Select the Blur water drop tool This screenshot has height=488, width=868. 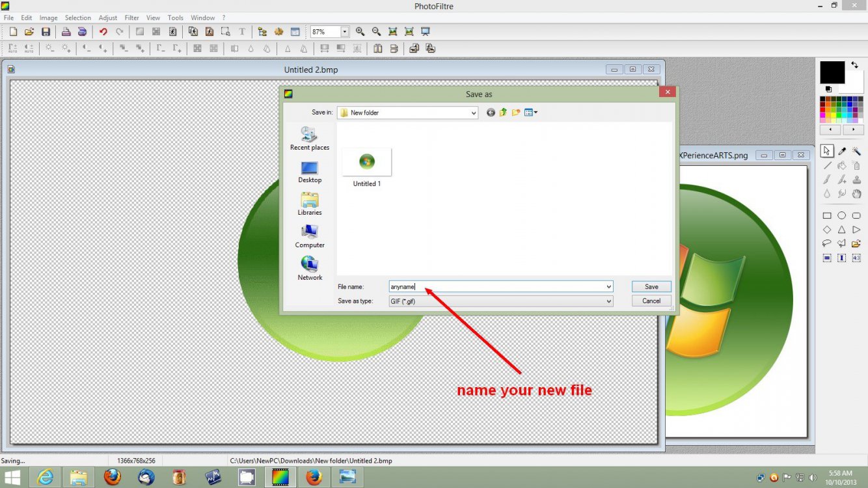point(827,194)
